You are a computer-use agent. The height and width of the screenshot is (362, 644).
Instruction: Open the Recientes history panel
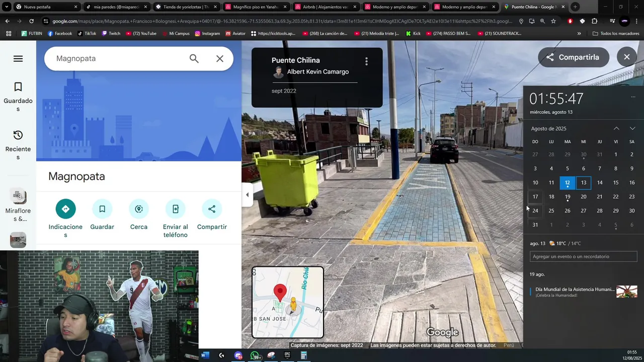[18, 145]
